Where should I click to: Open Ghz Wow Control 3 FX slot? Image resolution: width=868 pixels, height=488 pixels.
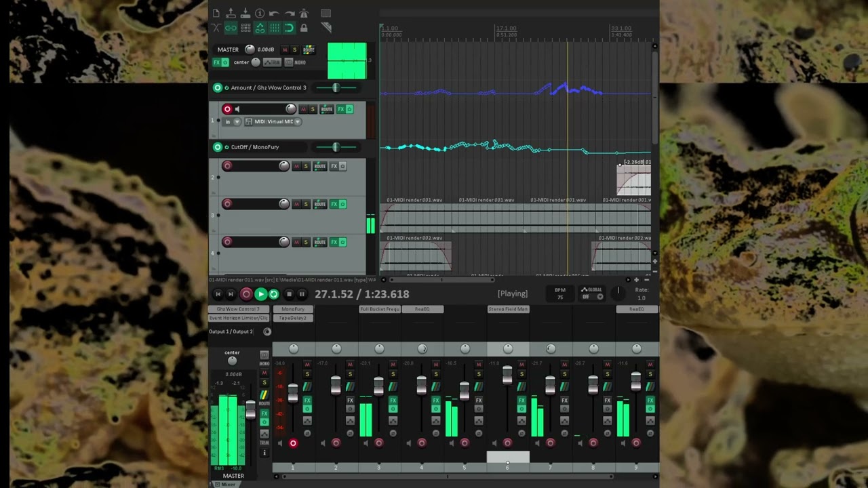239,309
